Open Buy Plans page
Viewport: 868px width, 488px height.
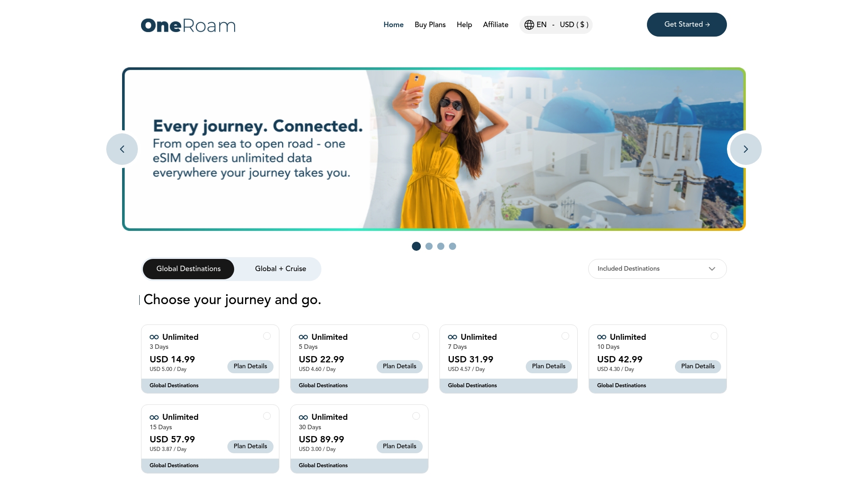pyautogui.click(x=430, y=25)
